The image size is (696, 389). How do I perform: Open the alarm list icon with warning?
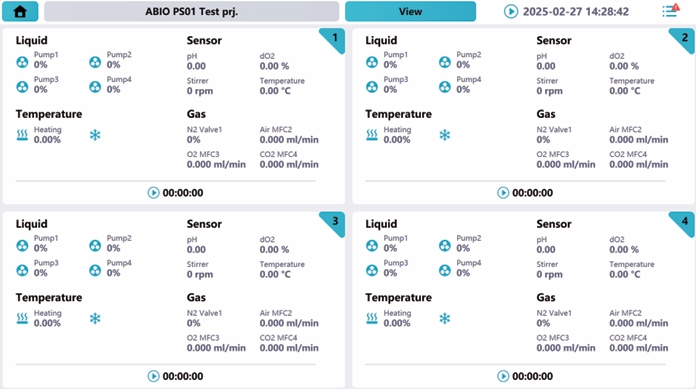tap(670, 11)
